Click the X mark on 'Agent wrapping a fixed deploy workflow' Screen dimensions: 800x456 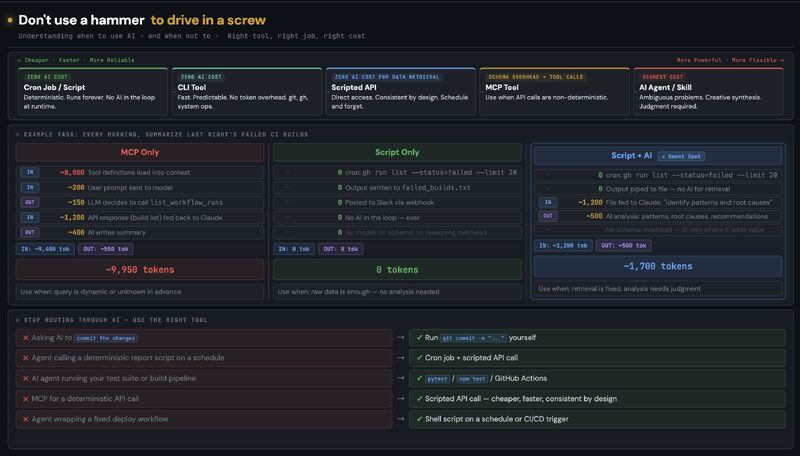(26, 419)
